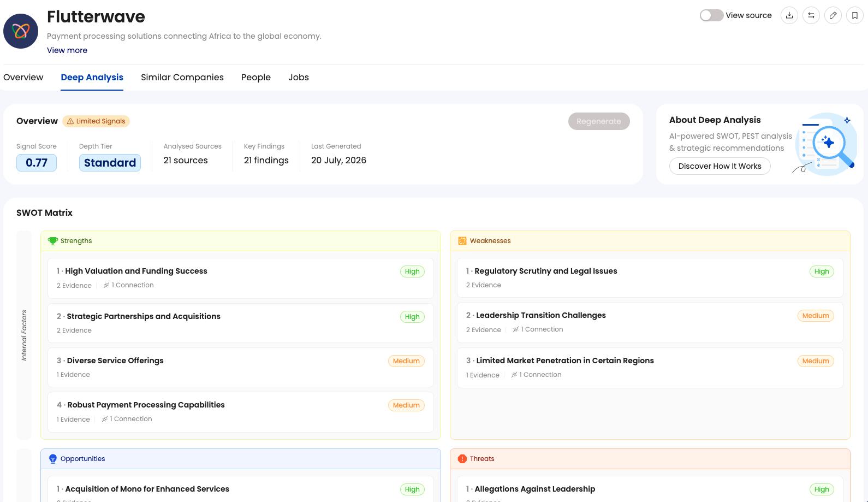The height and width of the screenshot is (502, 868).
Task: Click '1 Evidence' under Diverse Service Offerings
Action: 73,375
